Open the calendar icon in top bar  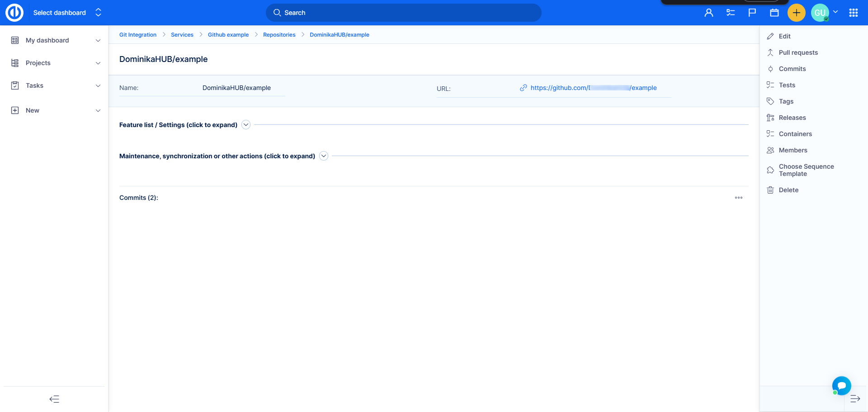tap(774, 13)
